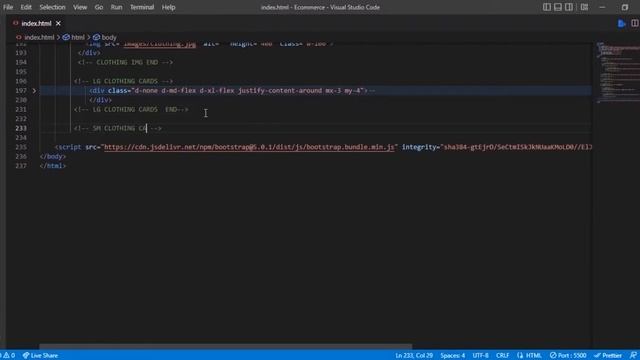Open File menu
The height and width of the screenshot is (360, 640).
(x=8, y=7)
